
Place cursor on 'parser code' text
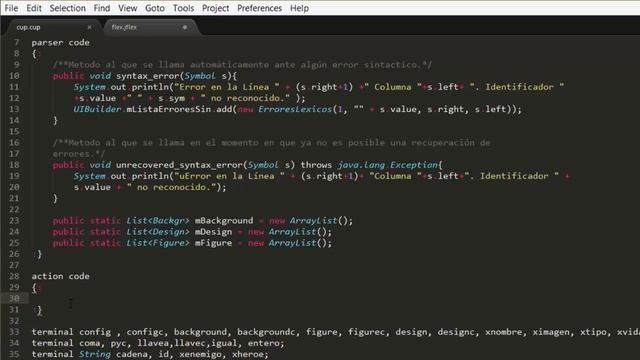(60, 42)
